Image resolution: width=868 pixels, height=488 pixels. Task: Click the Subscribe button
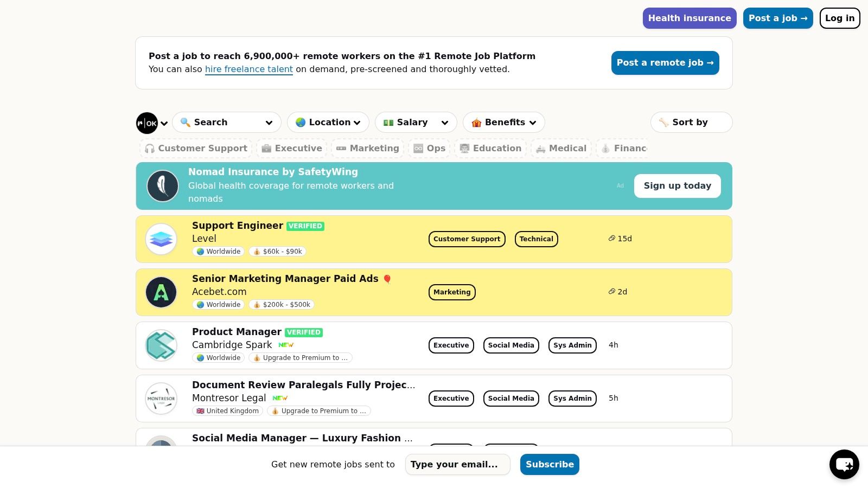(x=550, y=465)
